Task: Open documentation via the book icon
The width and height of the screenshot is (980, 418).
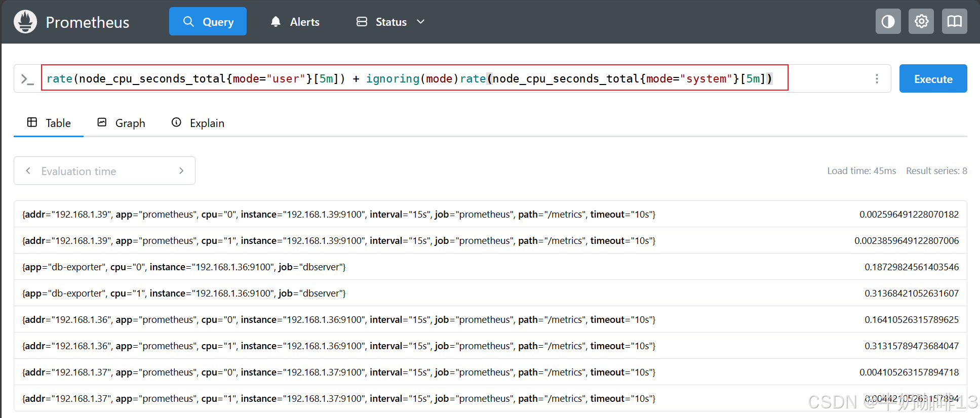Action: pos(955,21)
